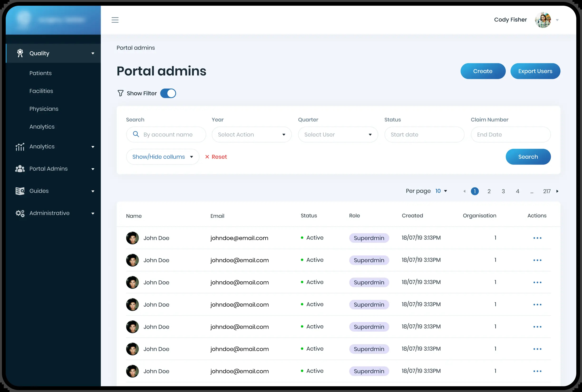The height and width of the screenshot is (392, 582).
Task: Open actions dots for first John Doe row
Action: click(x=537, y=238)
